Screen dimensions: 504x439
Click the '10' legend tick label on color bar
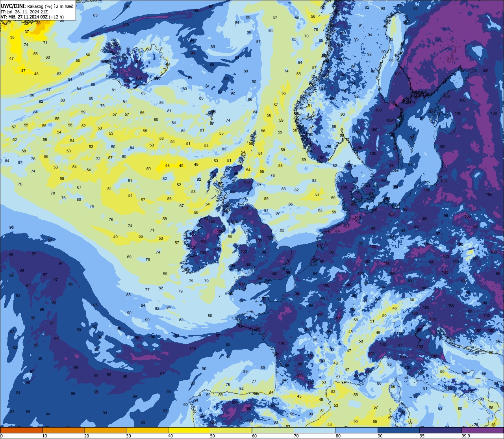pos(44,436)
